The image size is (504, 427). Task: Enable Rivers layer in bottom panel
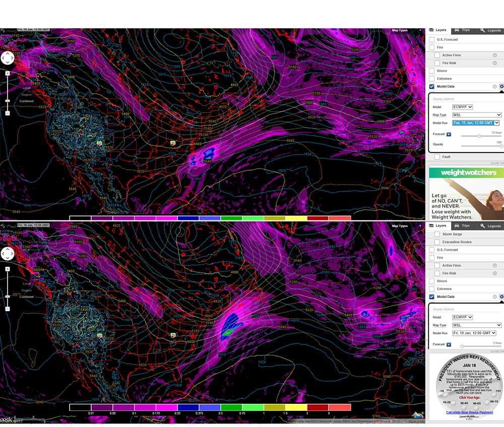(x=432, y=281)
